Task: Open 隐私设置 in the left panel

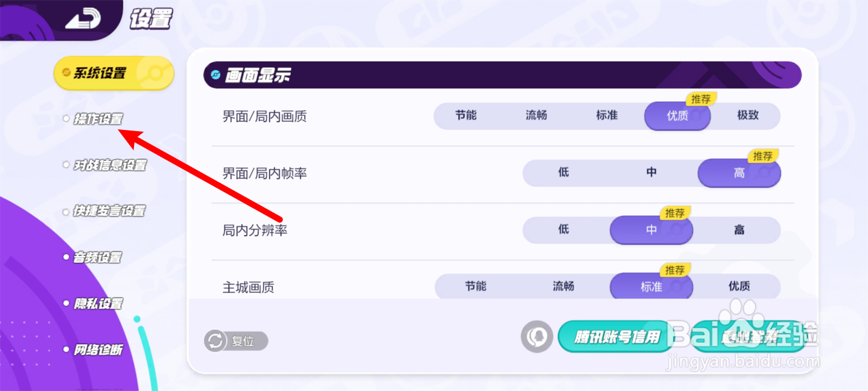Action: tap(98, 303)
